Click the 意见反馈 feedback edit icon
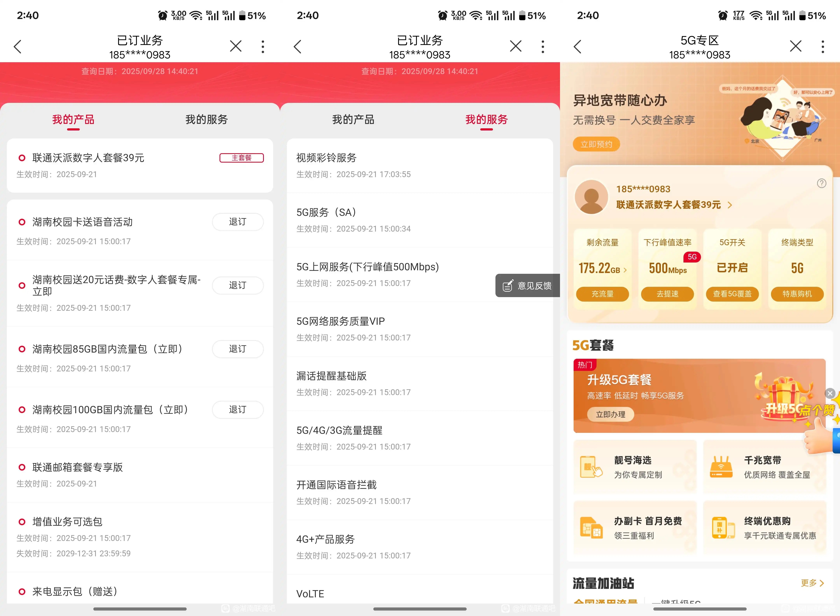Screen dimensions: 840x616 pos(508,286)
